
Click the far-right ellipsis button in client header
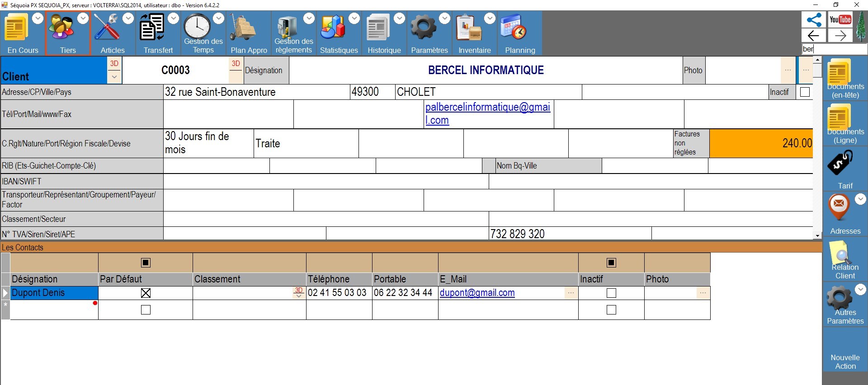806,70
